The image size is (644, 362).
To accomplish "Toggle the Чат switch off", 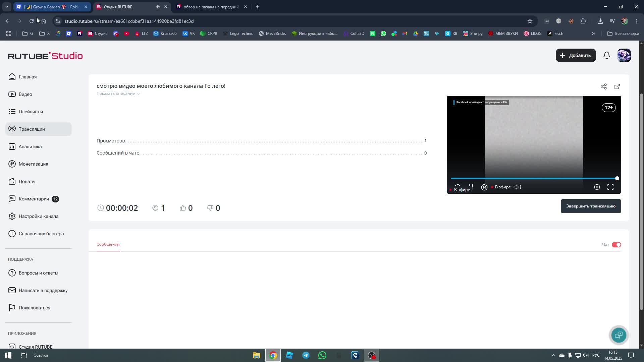I will point(616,245).
